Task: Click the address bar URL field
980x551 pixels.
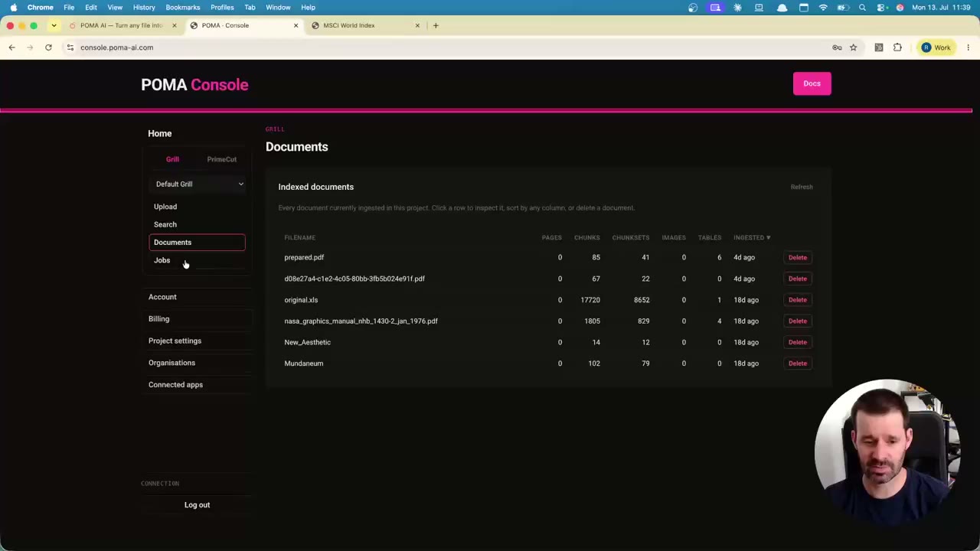Action: click(x=452, y=47)
